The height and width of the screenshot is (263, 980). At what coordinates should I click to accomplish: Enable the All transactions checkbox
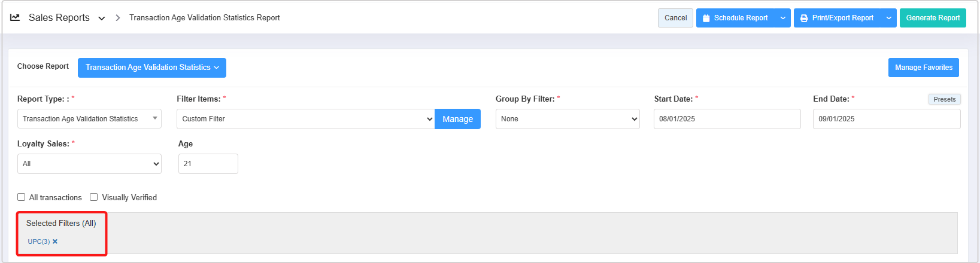(22, 197)
